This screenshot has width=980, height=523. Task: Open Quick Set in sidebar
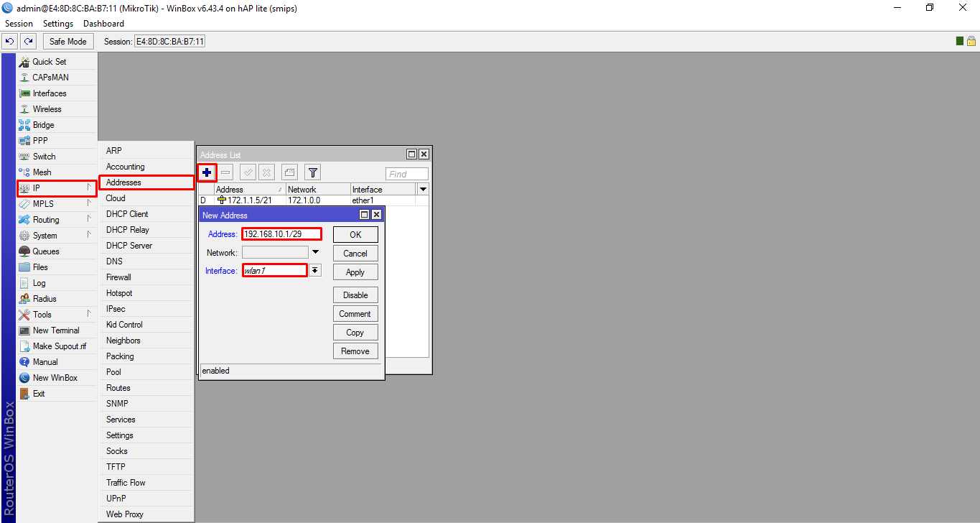57,62
